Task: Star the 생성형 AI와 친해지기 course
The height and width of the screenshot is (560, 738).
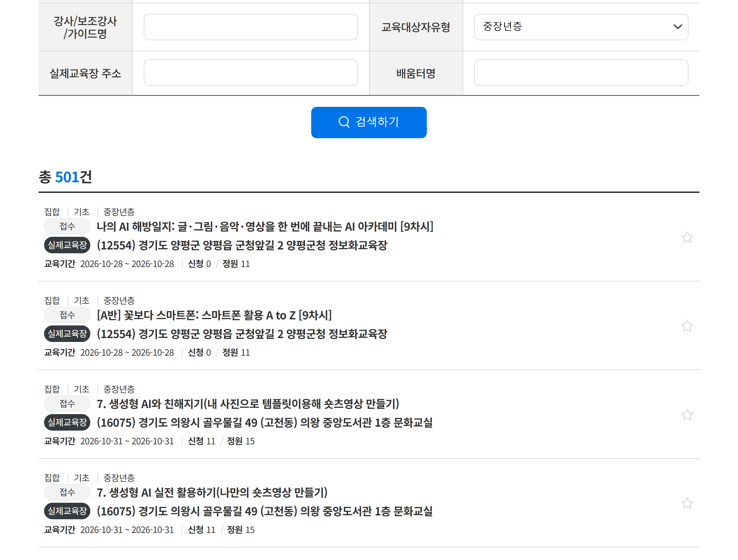Action: pos(687,415)
